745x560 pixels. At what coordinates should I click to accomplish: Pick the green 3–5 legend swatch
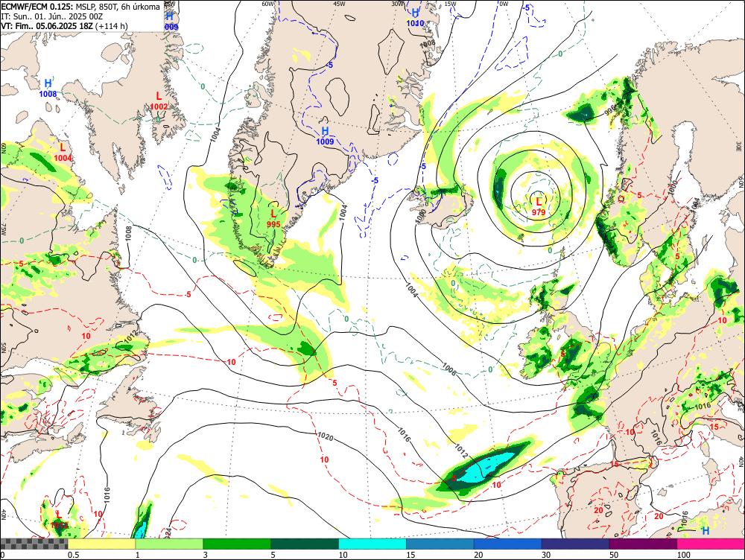[x=237, y=544]
